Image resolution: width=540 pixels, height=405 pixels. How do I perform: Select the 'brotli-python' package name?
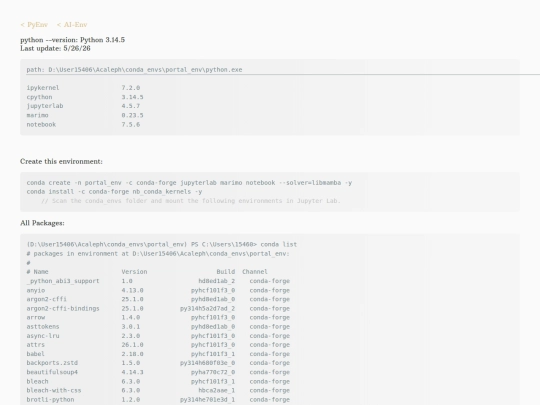coord(50,400)
